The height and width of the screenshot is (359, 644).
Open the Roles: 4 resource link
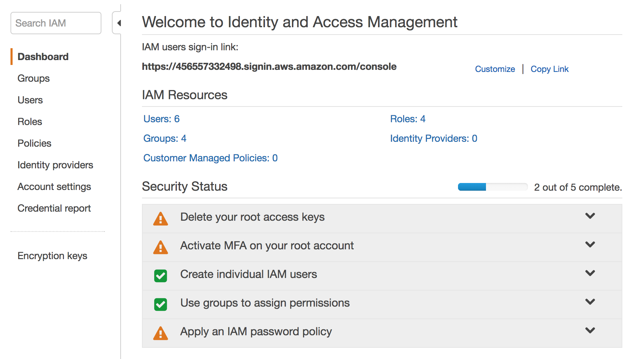(x=408, y=119)
